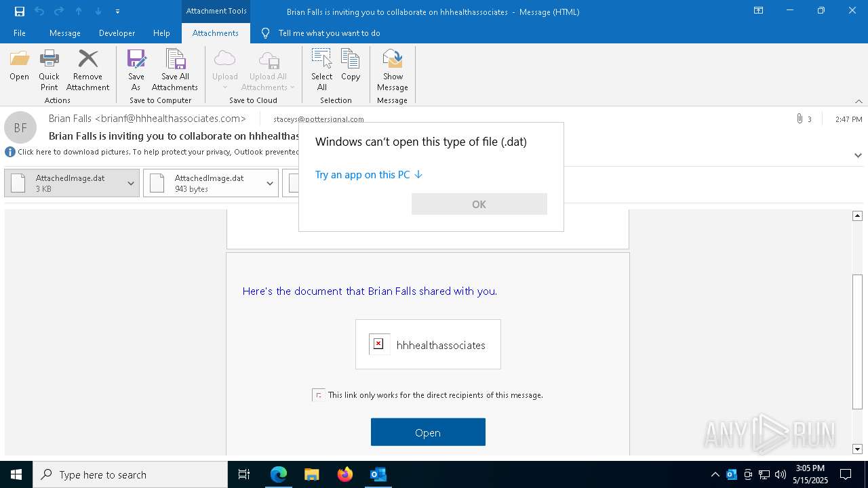Open Task View on the taskbar
Viewport: 868px width, 488px height.
click(x=244, y=474)
